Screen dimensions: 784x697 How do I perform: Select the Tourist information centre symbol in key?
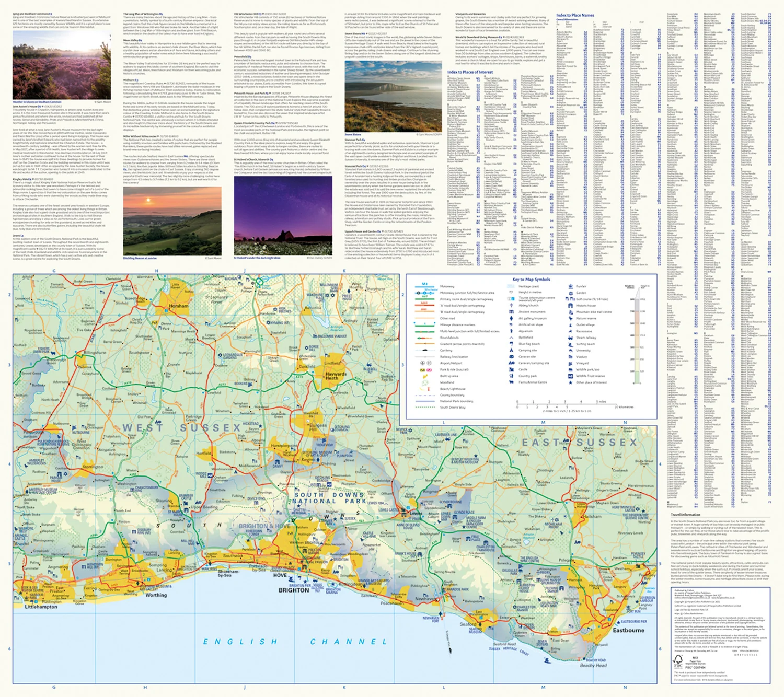pos(511,299)
